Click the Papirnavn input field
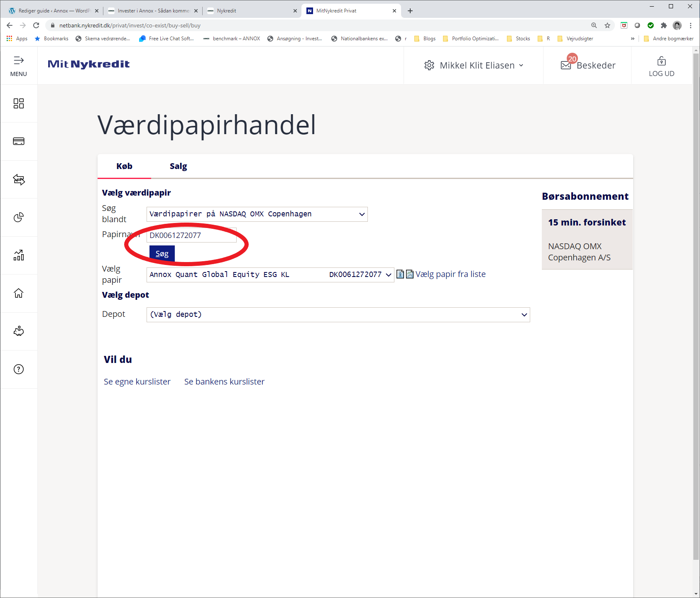Image resolution: width=700 pixels, height=598 pixels. point(191,235)
